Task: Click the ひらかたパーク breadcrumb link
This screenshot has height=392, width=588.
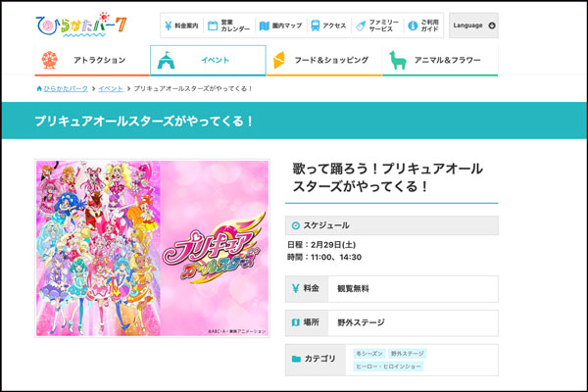Action: click(67, 88)
